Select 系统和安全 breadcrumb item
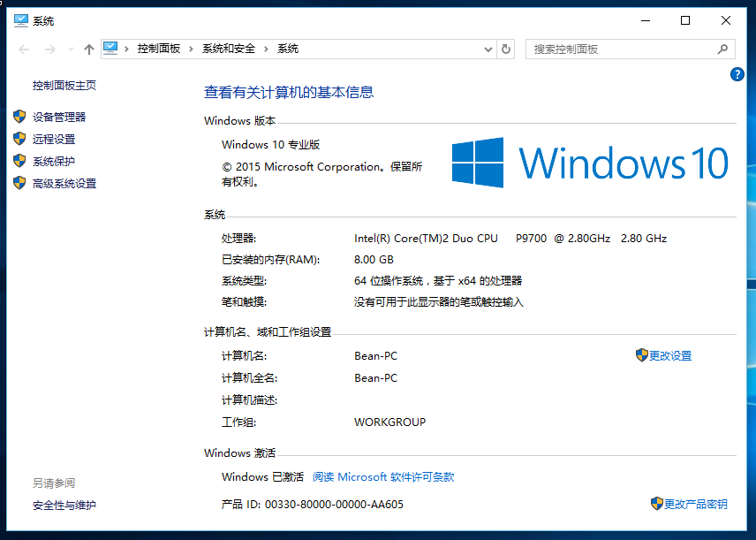This screenshot has width=756, height=540. [x=229, y=49]
